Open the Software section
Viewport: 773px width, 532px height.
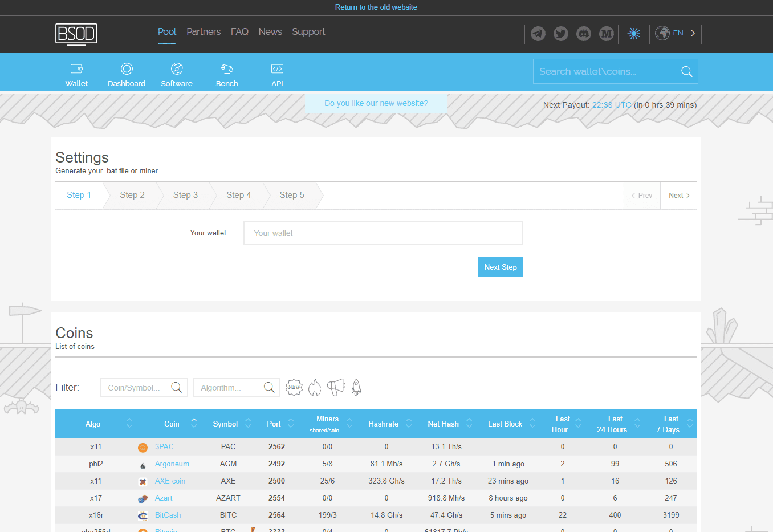click(177, 75)
